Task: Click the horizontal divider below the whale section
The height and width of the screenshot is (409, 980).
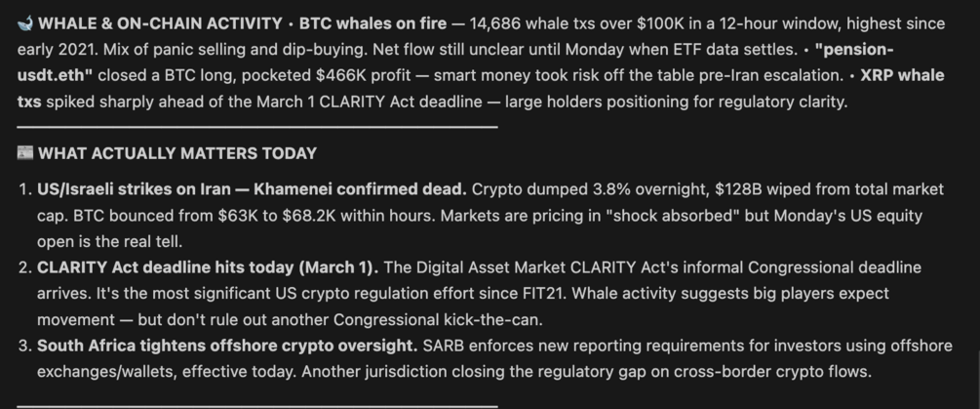Action: (x=257, y=127)
